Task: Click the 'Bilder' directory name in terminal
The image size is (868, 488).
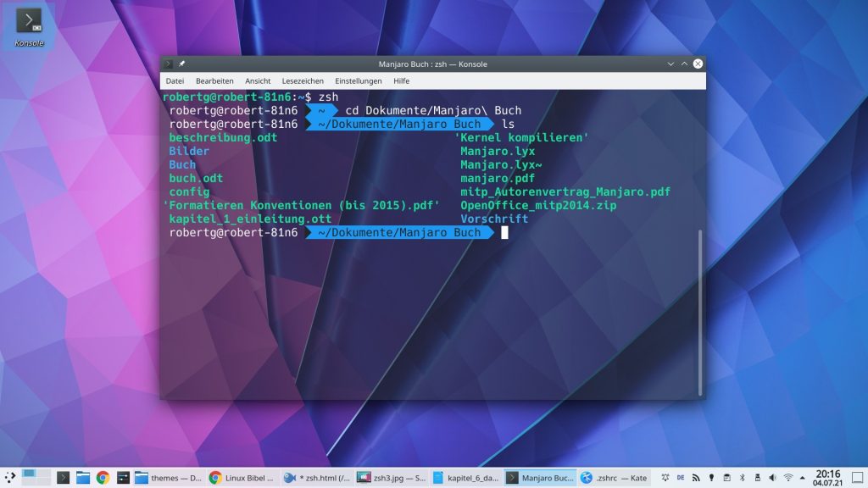Action: point(189,151)
